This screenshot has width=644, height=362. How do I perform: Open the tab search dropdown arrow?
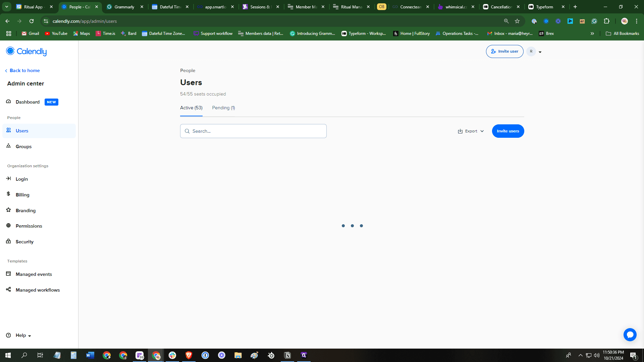pyautogui.click(x=7, y=7)
